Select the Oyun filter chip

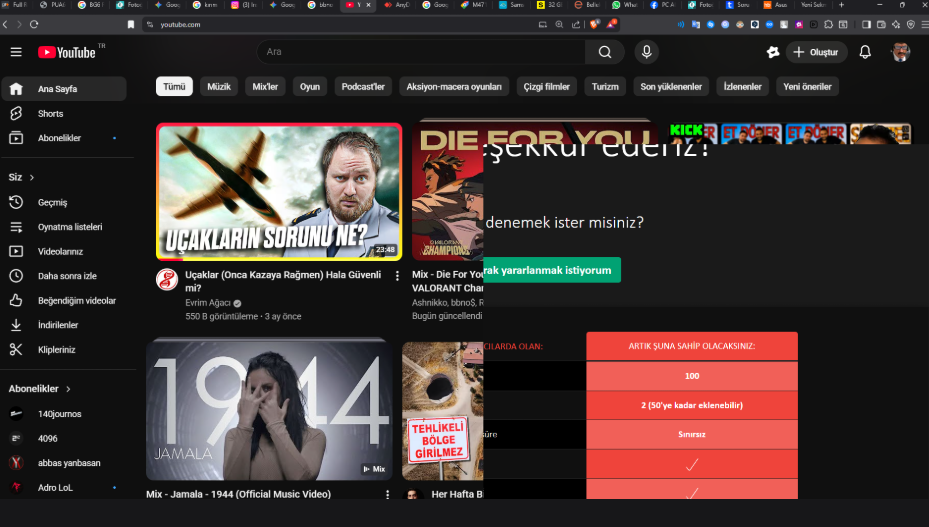click(x=309, y=87)
